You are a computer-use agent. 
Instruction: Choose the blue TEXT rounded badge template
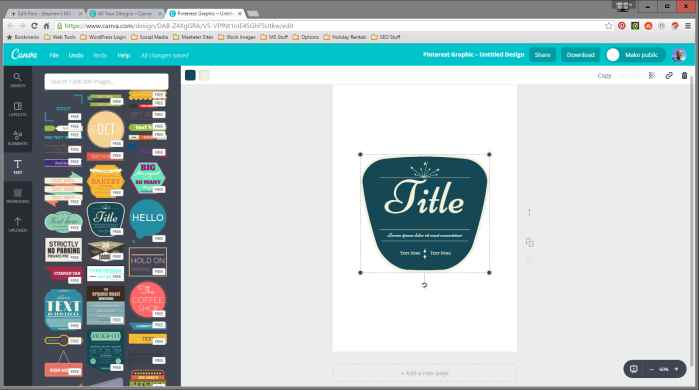point(63,309)
